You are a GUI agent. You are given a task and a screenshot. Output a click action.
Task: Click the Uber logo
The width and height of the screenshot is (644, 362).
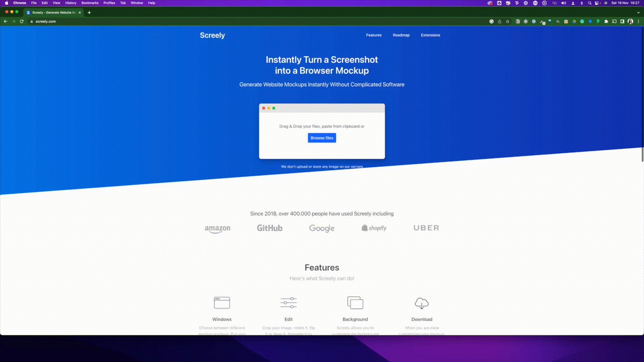(x=426, y=228)
